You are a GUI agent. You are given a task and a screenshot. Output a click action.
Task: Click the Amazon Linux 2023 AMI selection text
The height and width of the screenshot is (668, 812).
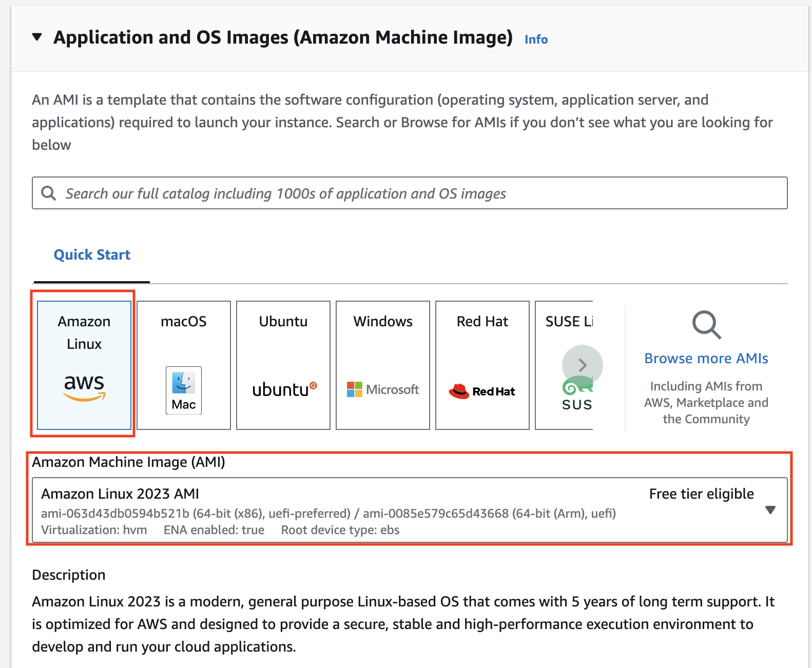click(120, 494)
